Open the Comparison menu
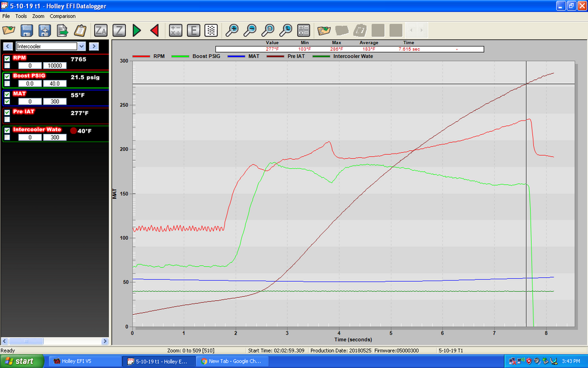The image size is (588, 368). click(63, 16)
